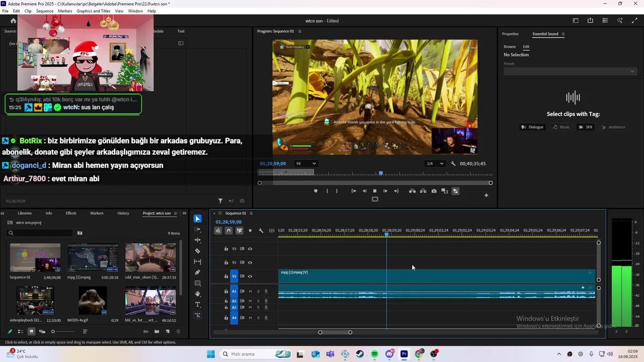
Task: Toggle lock on track V3
Action: 226,249
